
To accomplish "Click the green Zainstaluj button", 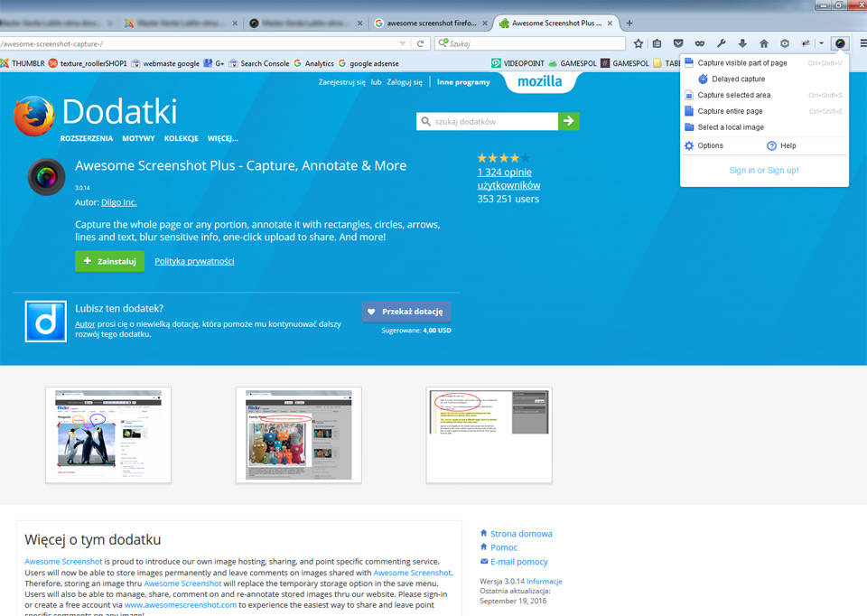I will click(x=109, y=261).
